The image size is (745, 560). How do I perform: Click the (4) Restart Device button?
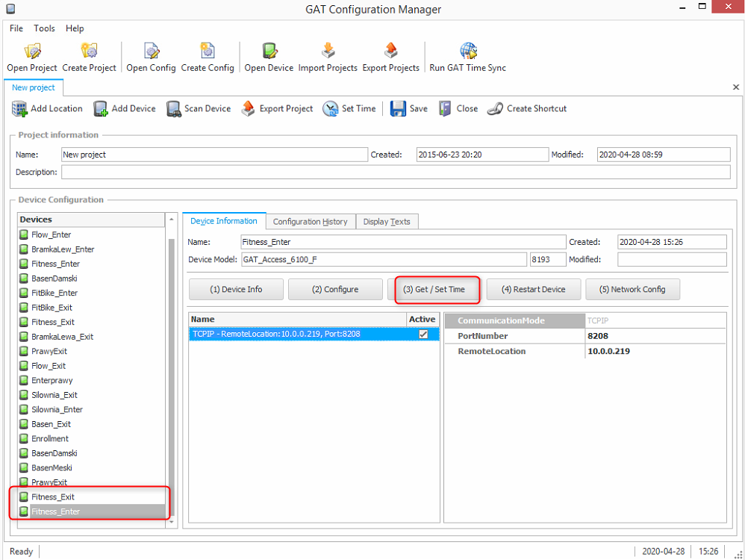(x=533, y=290)
